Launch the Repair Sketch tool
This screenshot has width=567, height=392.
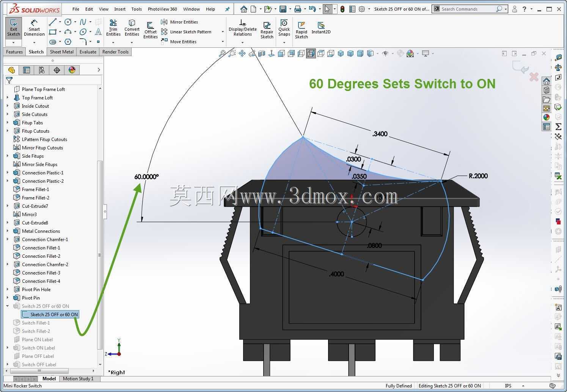(x=267, y=30)
